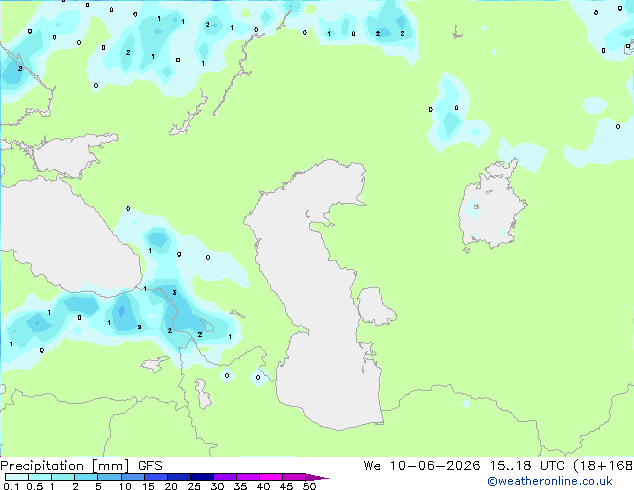Open the weatheronline.co.uk copyright link

coord(549,481)
